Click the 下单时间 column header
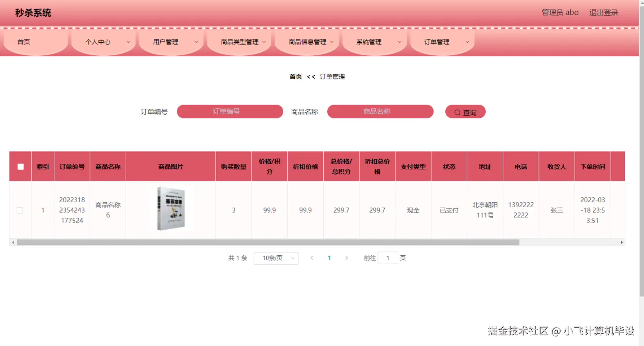This screenshot has height=346, width=644. (x=593, y=166)
